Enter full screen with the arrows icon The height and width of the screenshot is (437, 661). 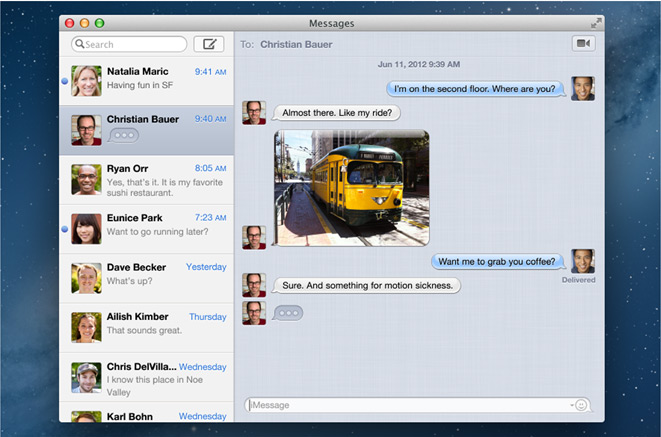pos(596,22)
